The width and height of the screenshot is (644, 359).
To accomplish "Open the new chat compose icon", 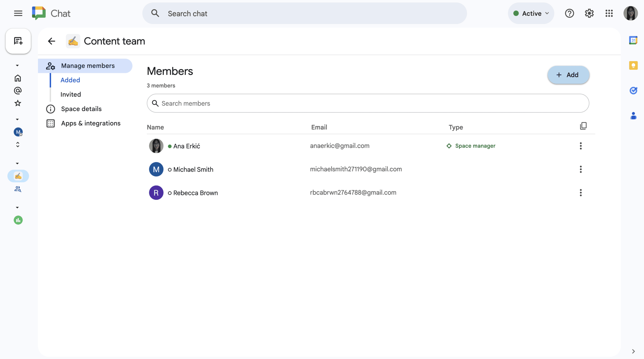I will pos(18,41).
